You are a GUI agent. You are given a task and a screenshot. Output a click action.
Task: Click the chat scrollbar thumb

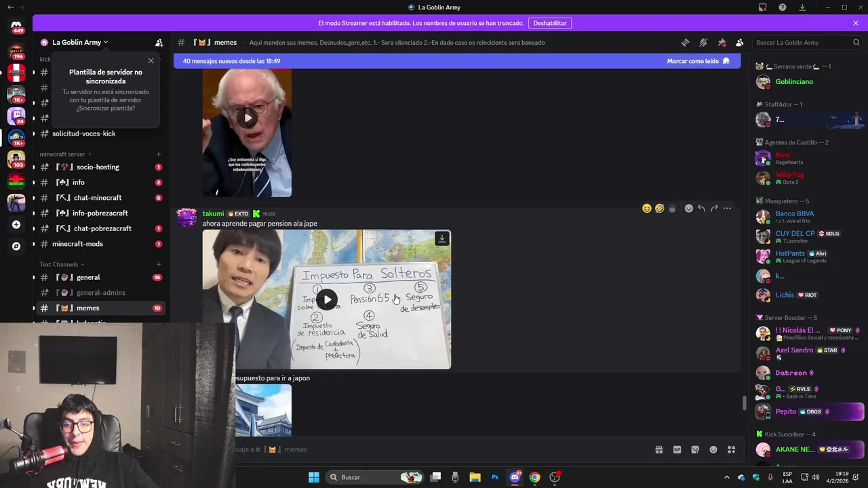tap(744, 403)
